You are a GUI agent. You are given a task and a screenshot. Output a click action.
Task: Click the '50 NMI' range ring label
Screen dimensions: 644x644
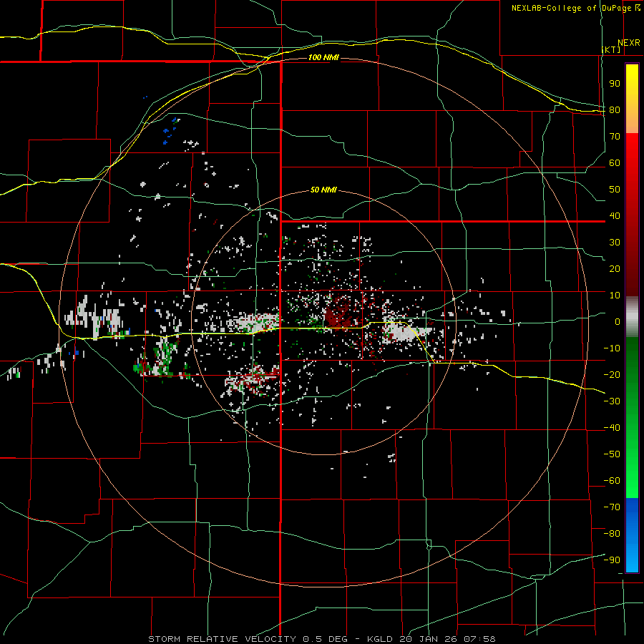[x=323, y=190]
